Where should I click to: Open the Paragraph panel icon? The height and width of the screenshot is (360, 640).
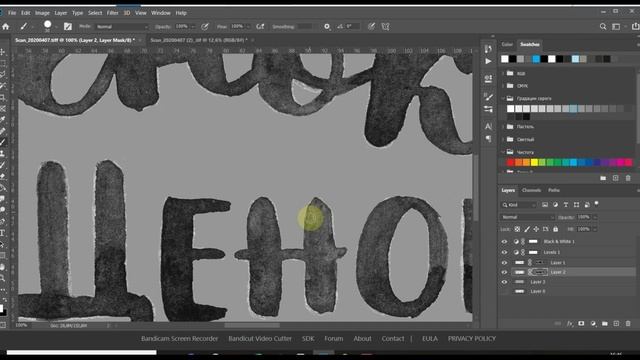tap(488, 139)
